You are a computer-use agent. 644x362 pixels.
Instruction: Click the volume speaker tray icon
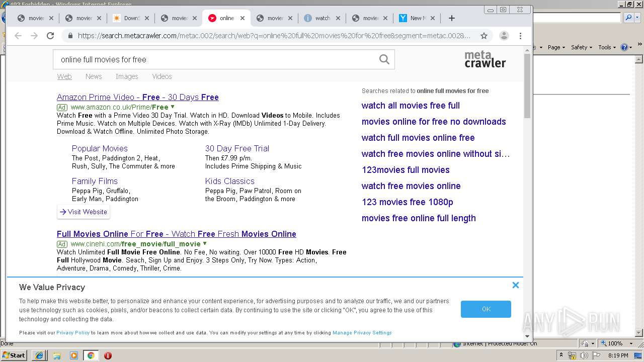coord(584,355)
